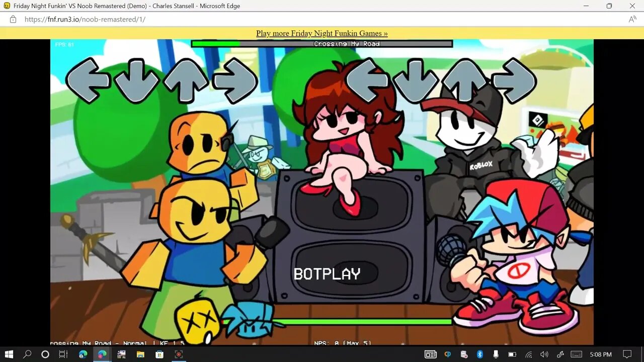This screenshot has width=644, height=362.
Task: Open the battery status tray icon
Action: [512, 354]
